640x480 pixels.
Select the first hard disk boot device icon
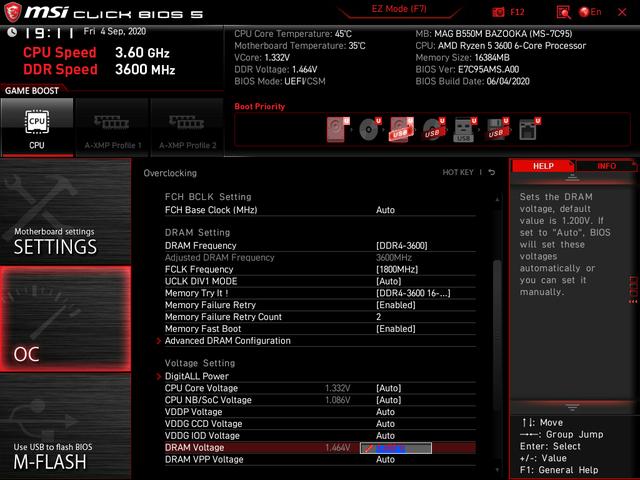(x=338, y=129)
